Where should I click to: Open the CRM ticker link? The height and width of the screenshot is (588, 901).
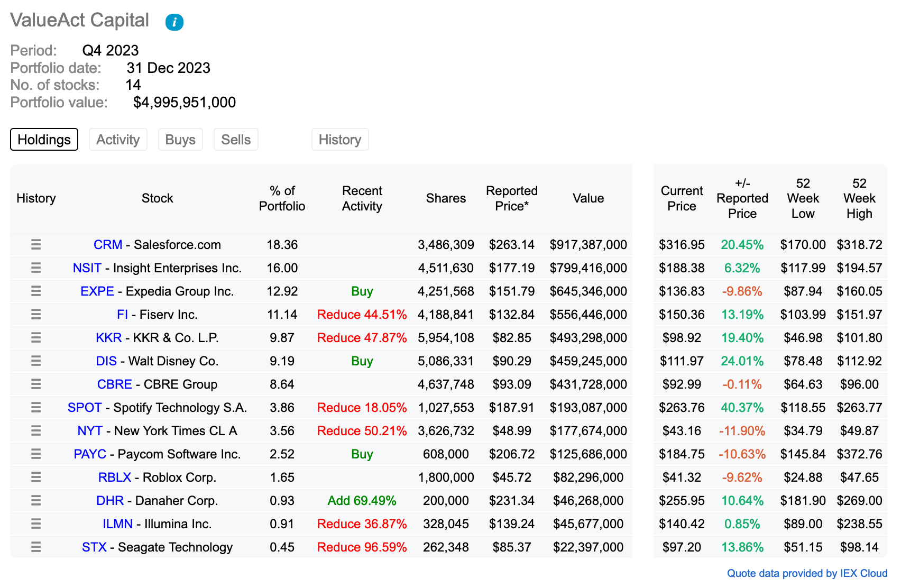(x=108, y=245)
